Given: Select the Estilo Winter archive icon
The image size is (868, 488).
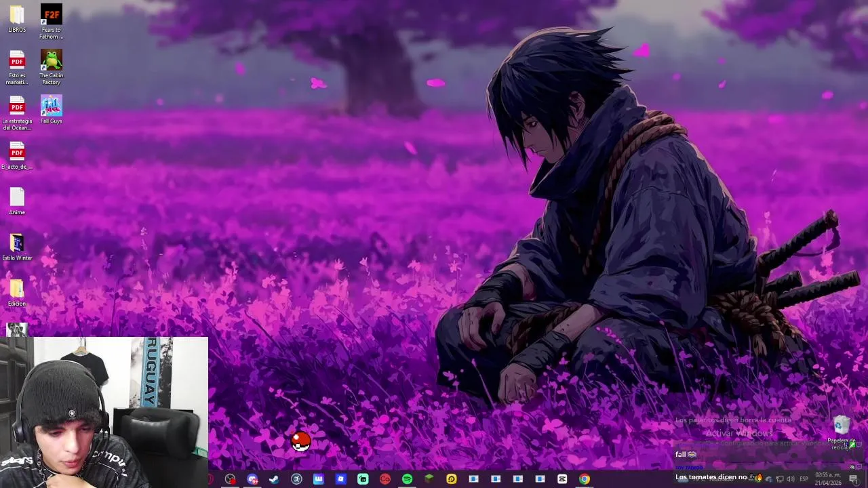Looking at the screenshot, I should [x=17, y=247].
